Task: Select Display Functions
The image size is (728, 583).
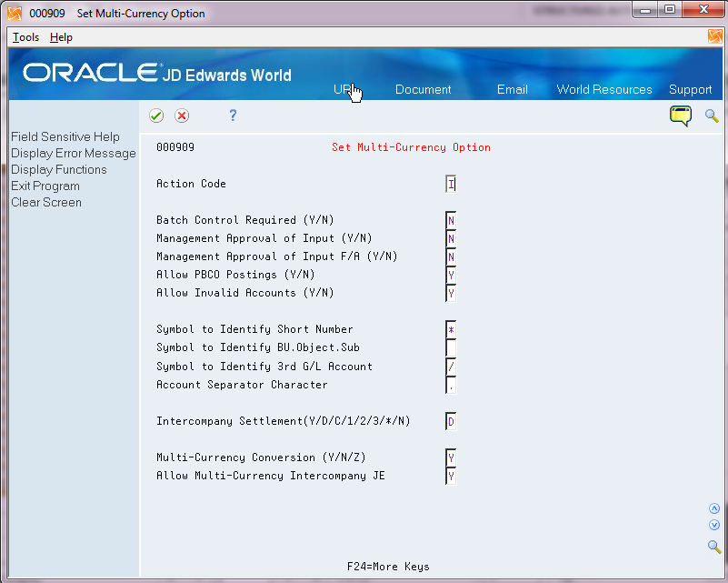Action: tap(59, 169)
